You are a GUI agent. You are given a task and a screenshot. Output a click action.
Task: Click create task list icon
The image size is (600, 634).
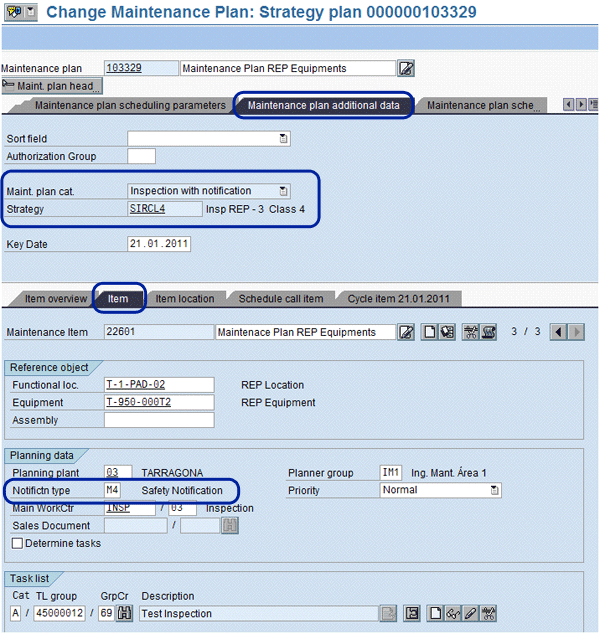(x=435, y=613)
